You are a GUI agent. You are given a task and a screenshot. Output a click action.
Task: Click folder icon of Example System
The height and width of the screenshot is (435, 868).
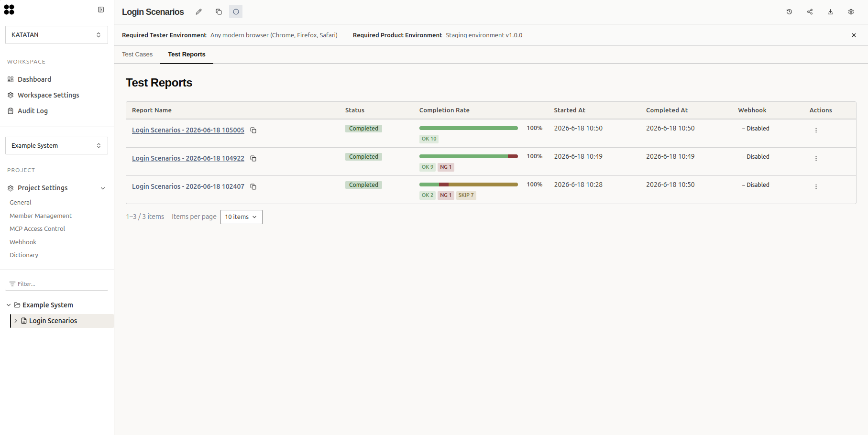[17, 305]
